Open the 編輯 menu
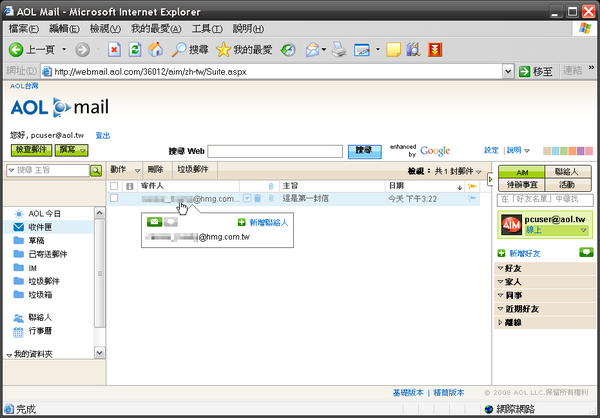 (x=64, y=29)
